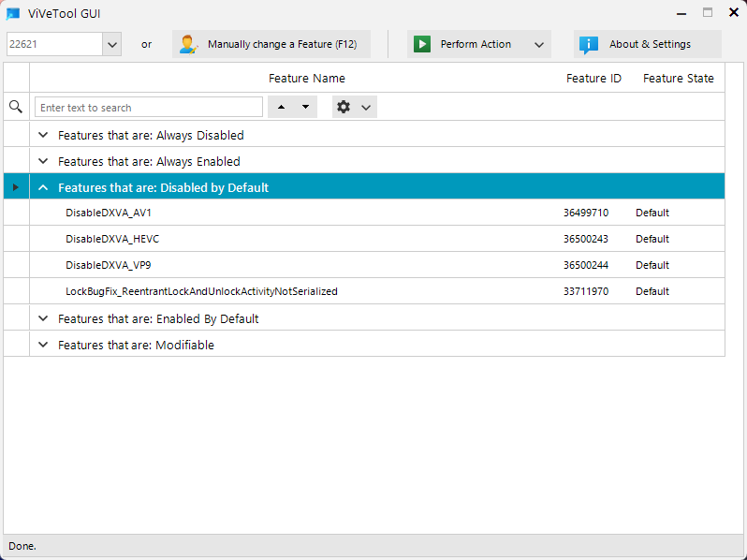
Task: Expand the Modifiable features group
Action: click(x=43, y=345)
